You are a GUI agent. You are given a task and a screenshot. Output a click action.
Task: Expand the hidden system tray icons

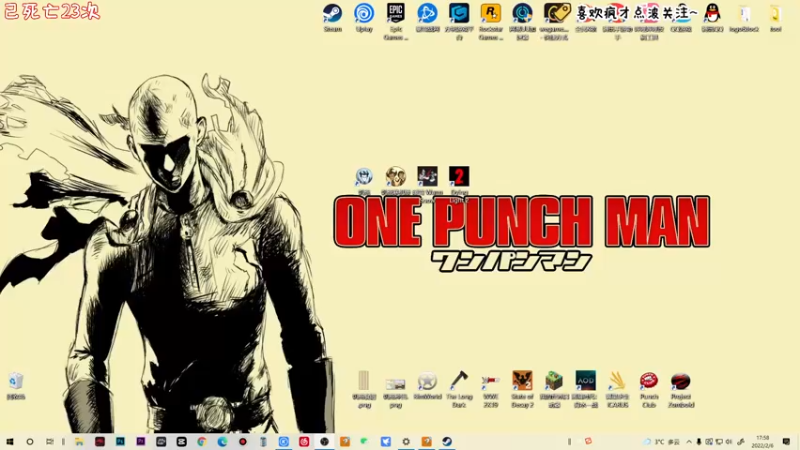(689, 442)
